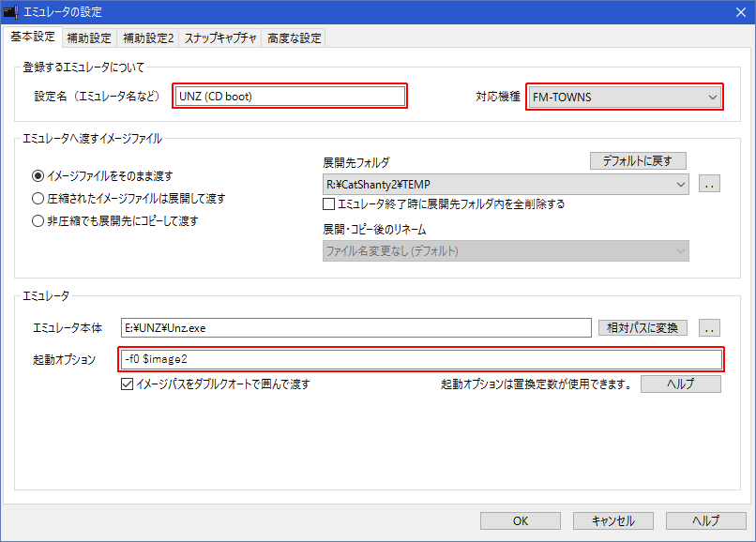Select 非圧縮でも展開先にコピーして渡す option

(x=38, y=221)
